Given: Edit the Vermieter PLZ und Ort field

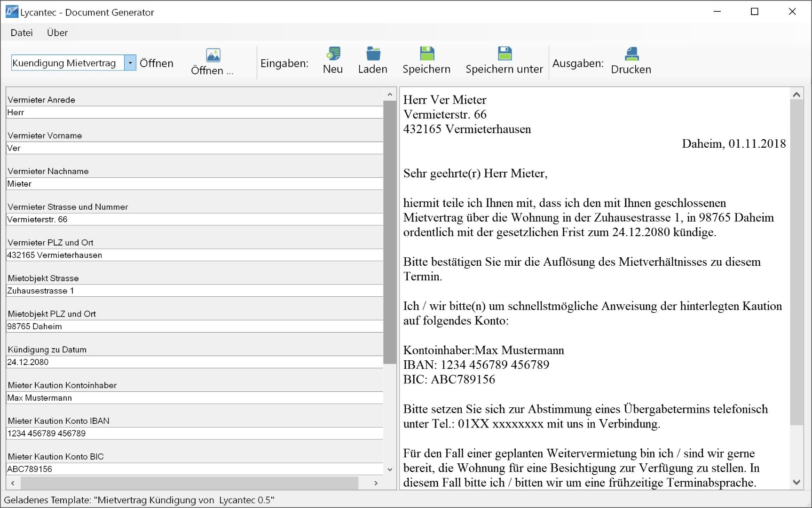Looking at the screenshot, I should [x=195, y=255].
